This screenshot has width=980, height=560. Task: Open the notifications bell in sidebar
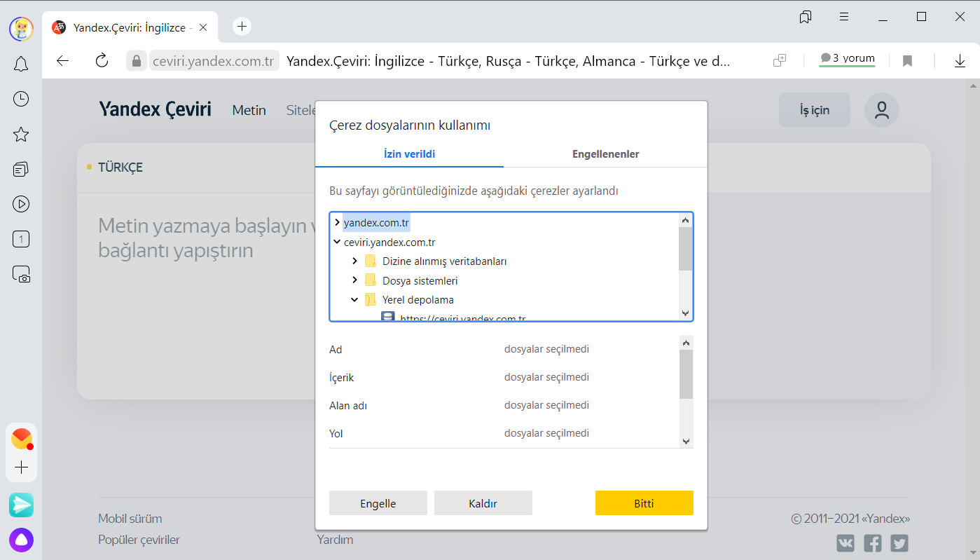click(x=21, y=64)
